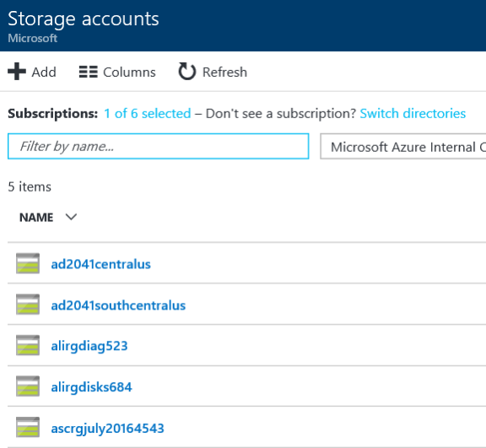Toggle sort using the NAME column chevron

[x=71, y=217]
